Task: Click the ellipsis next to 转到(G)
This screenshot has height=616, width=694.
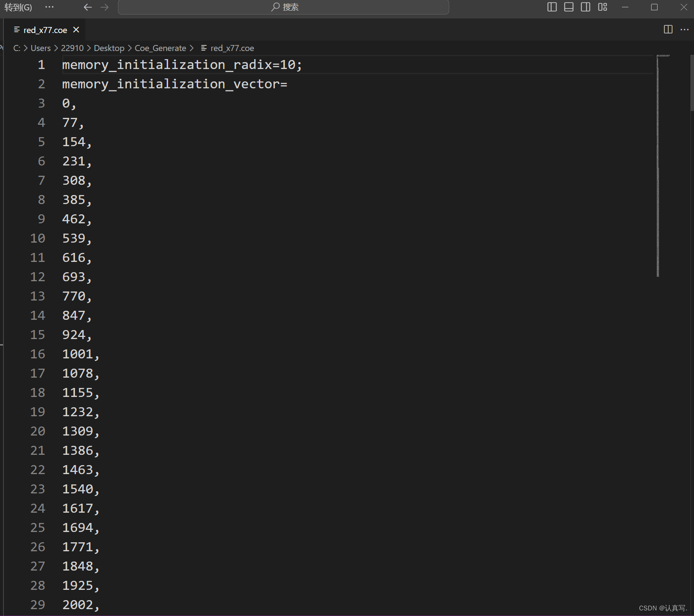Action: (x=49, y=7)
